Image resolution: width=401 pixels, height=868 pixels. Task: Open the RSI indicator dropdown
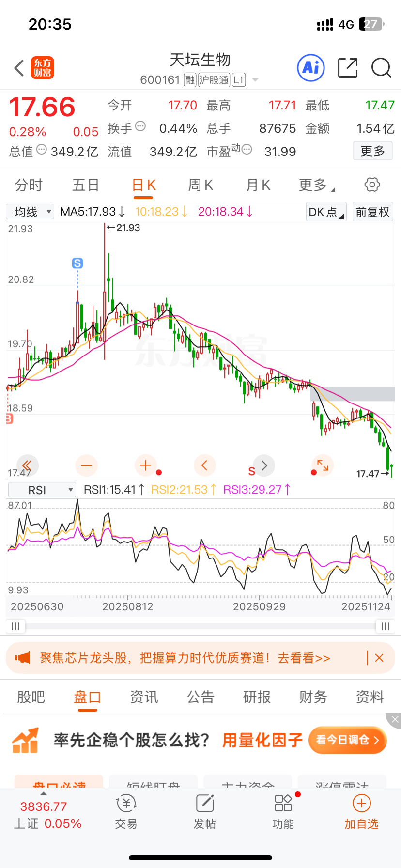tap(42, 490)
